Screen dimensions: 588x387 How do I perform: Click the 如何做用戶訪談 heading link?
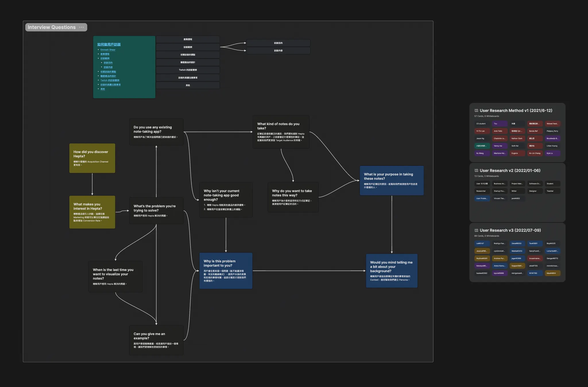click(x=109, y=44)
